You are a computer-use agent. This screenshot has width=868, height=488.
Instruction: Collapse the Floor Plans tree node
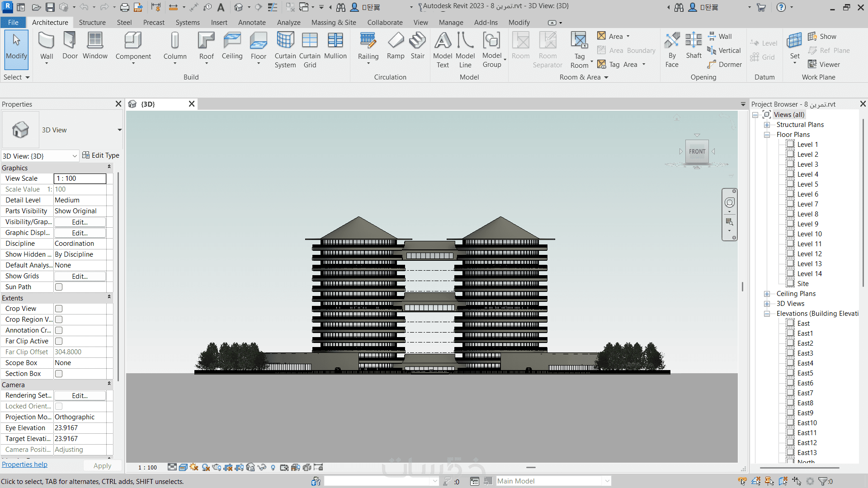coord(767,135)
